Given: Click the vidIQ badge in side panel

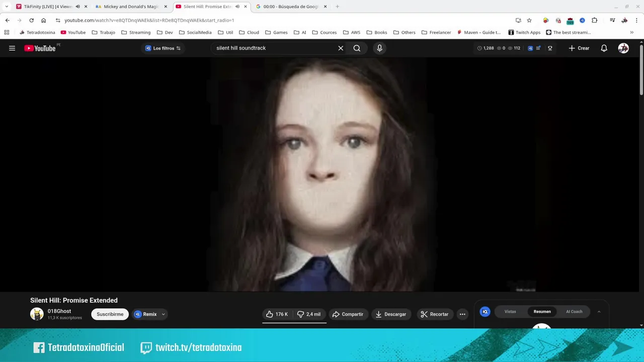Looking at the screenshot, I should (x=485, y=312).
